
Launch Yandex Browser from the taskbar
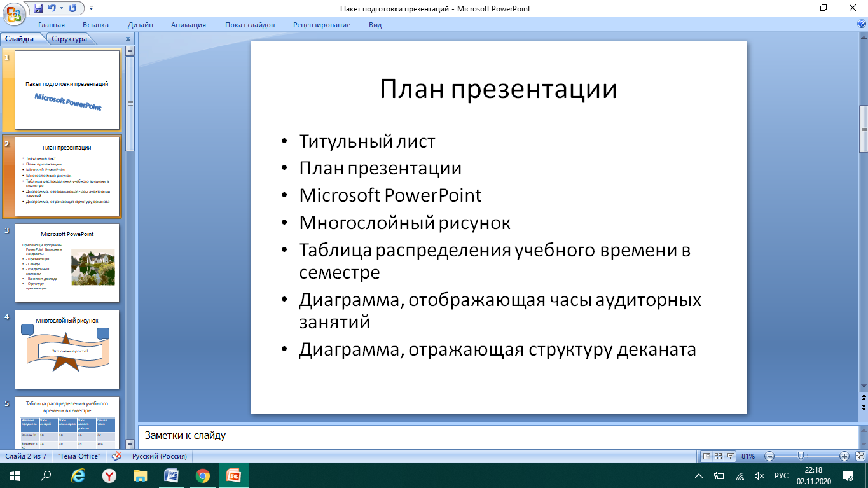(x=109, y=475)
